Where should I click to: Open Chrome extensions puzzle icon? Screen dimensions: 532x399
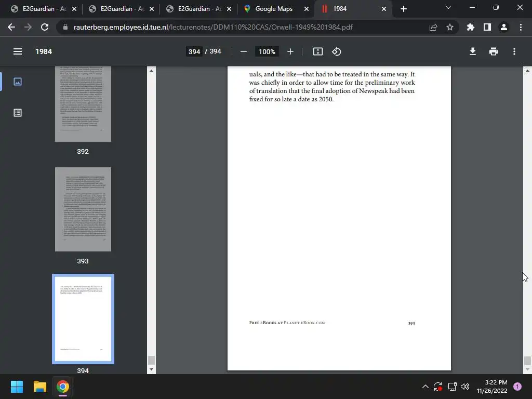point(471,27)
